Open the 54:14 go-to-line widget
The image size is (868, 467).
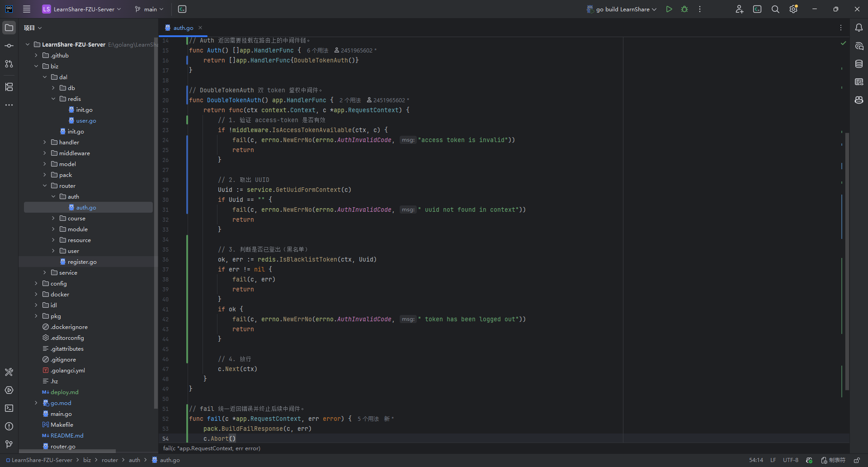(x=756, y=460)
